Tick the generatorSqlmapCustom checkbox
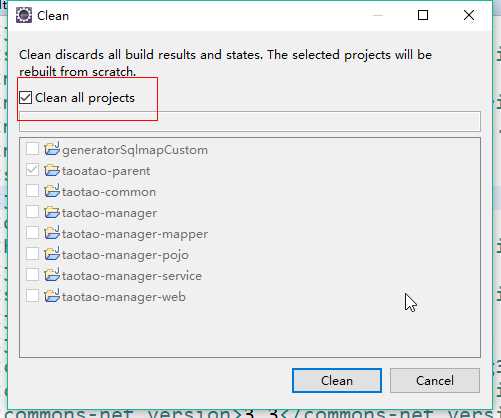Screen dimensions: 501x418 click(x=32, y=149)
